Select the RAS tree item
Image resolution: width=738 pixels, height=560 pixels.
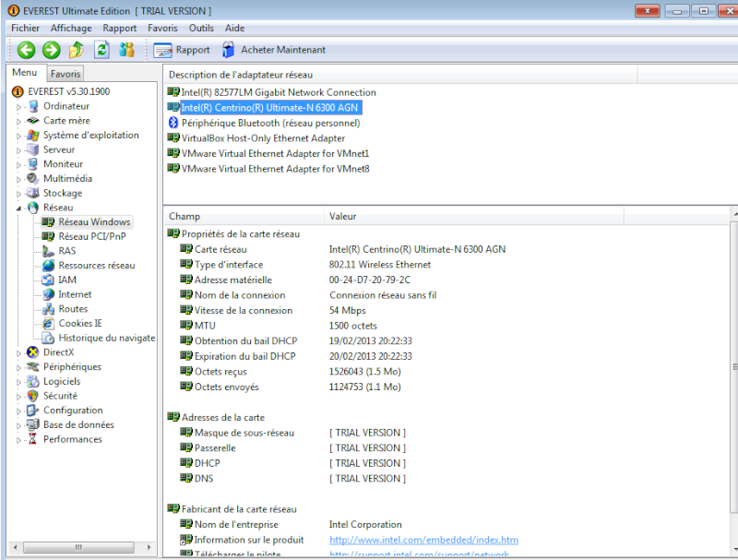(67, 251)
